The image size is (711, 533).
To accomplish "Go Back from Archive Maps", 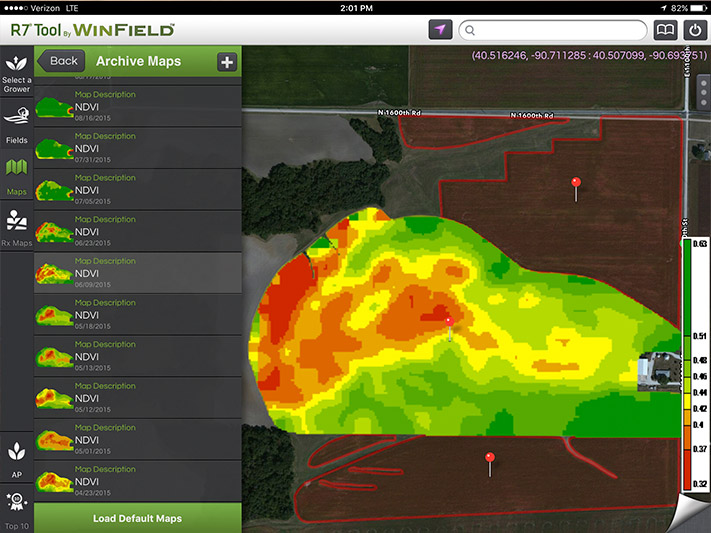I will (x=61, y=61).
